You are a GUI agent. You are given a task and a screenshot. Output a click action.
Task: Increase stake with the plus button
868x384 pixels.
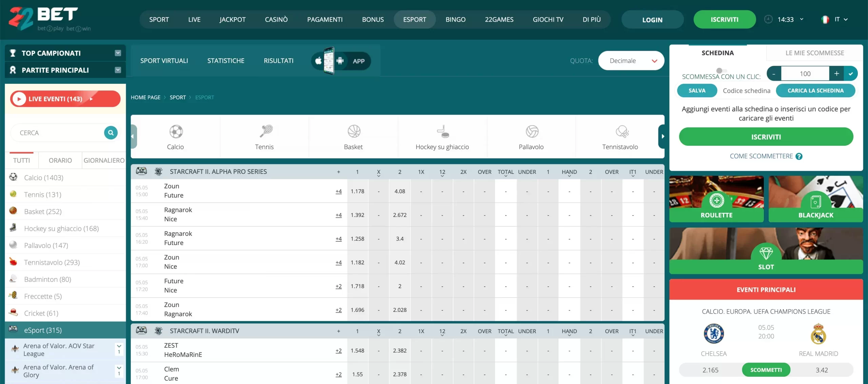(836, 74)
